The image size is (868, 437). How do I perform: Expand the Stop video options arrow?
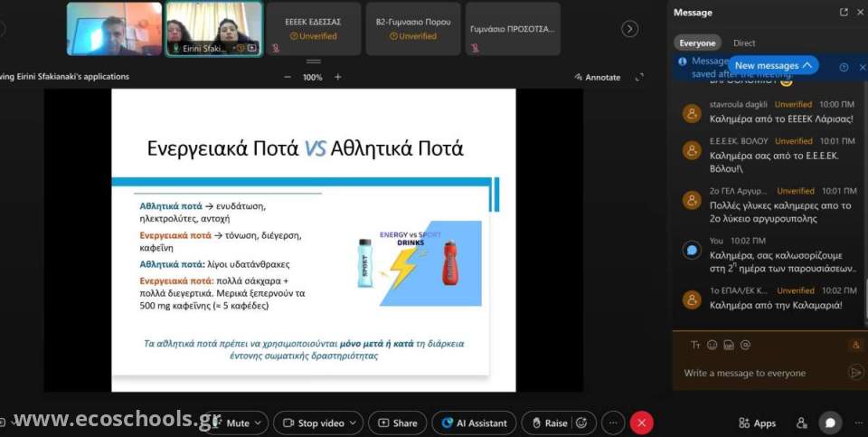(x=354, y=423)
